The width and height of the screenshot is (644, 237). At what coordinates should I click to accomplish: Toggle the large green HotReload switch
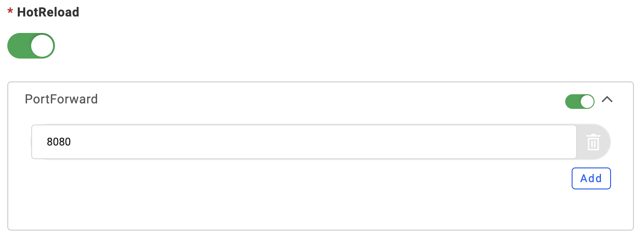31,46
